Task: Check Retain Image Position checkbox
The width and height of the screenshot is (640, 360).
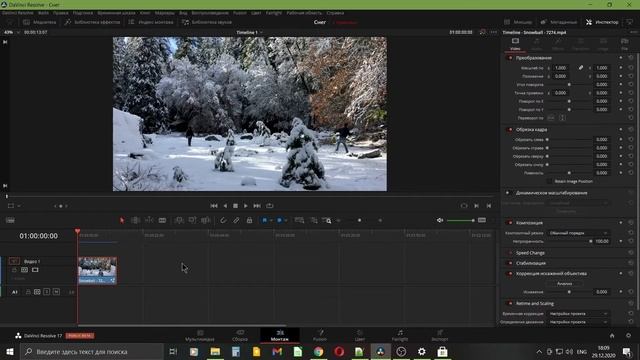Action: click(549, 181)
